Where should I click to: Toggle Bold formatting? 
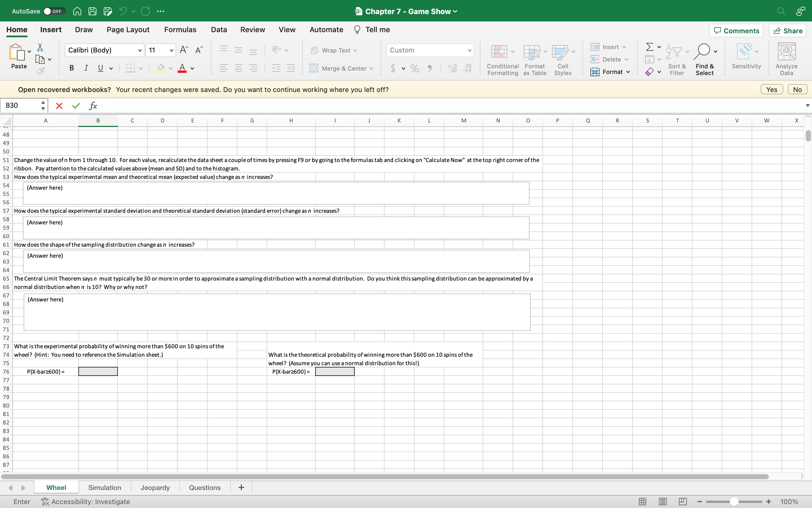click(x=71, y=68)
